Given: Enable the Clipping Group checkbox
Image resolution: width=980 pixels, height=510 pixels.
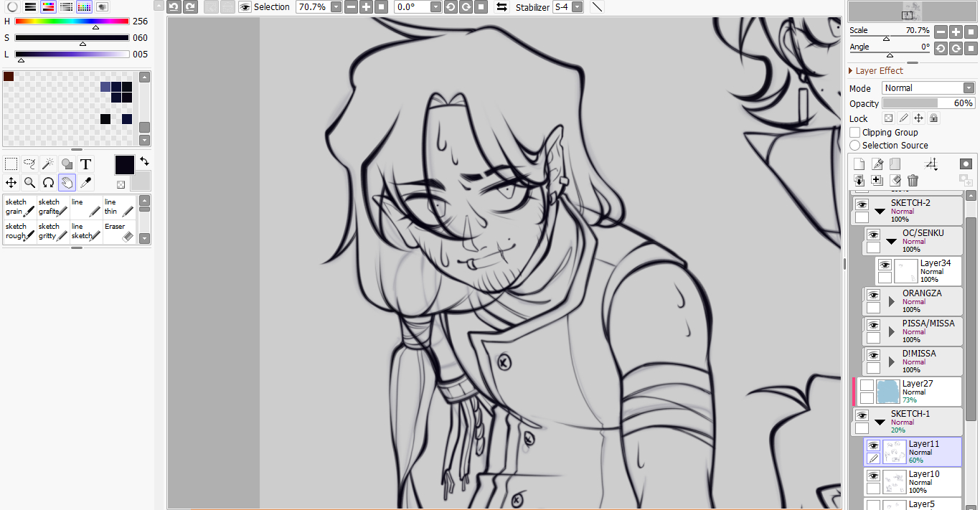Looking at the screenshot, I should pyautogui.click(x=854, y=133).
